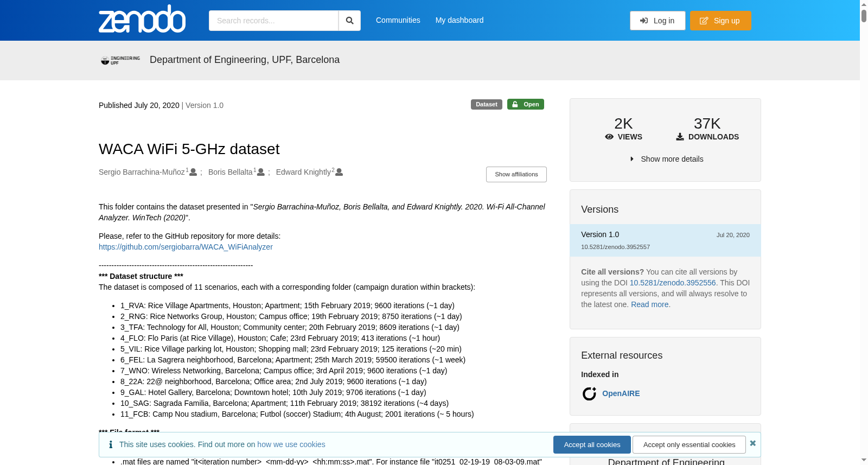Click Edward Knightly's person icon
The width and height of the screenshot is (868, 465).
click(x=339, y=172)
